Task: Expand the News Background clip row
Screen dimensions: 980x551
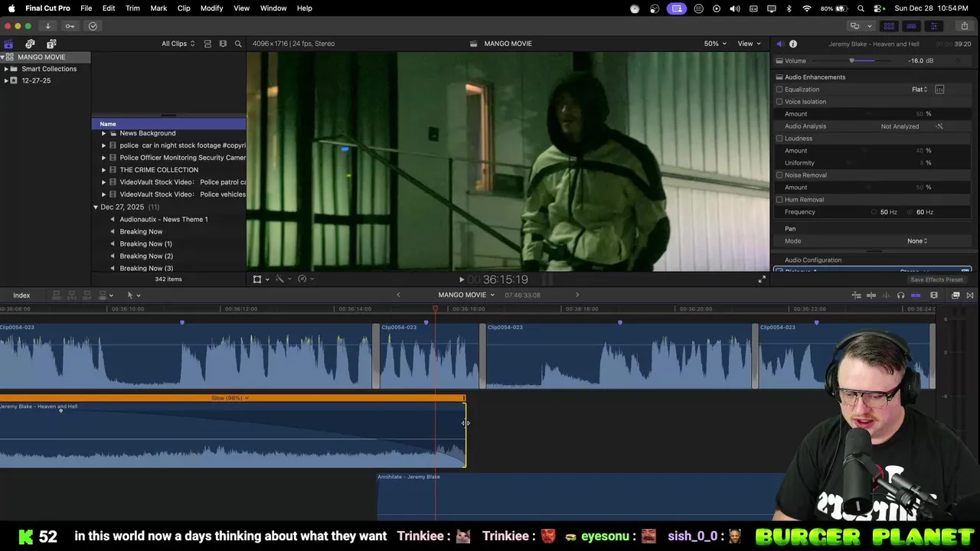Action: tap(103, 133)
